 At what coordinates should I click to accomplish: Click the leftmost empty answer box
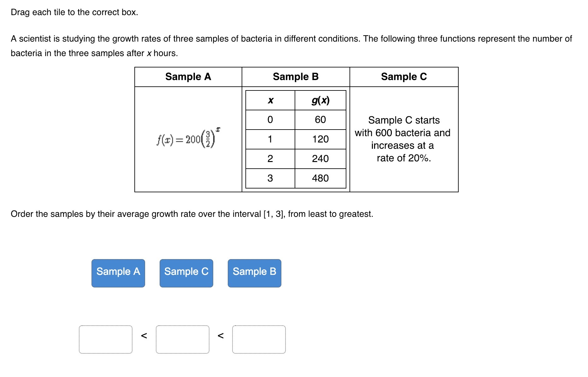106,339
